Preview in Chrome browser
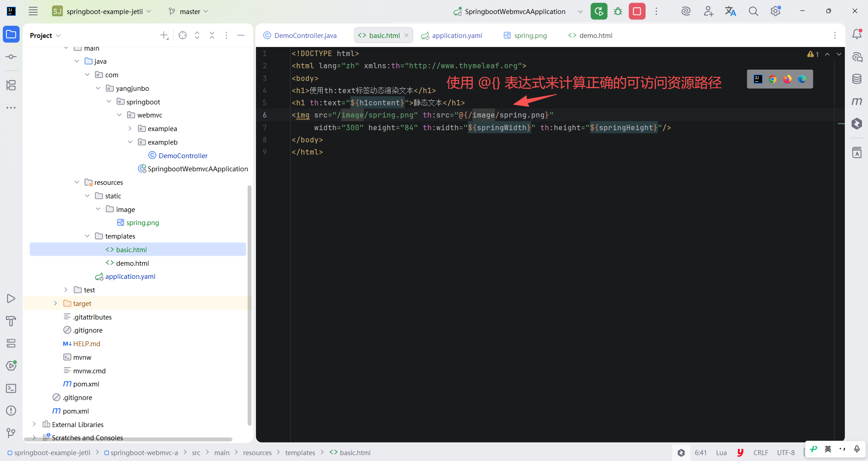This screenshot has height=461, width=868. (x=773, y=79)
